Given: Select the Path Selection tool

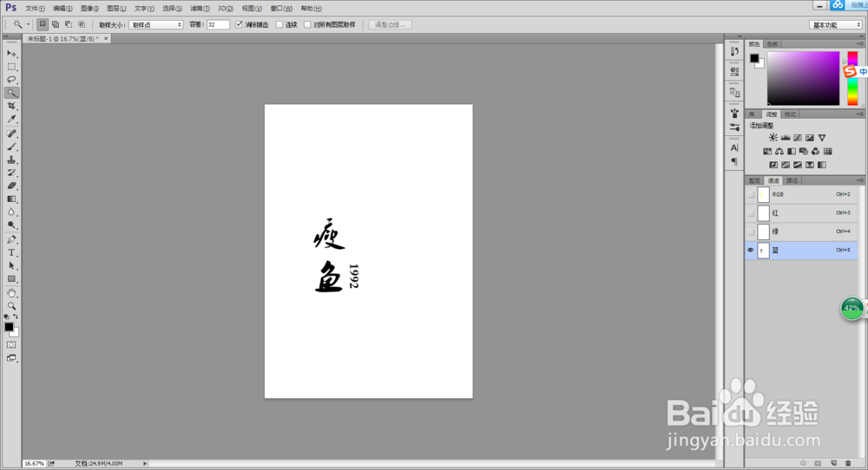Looking at the screenshot, I should 11,266.
